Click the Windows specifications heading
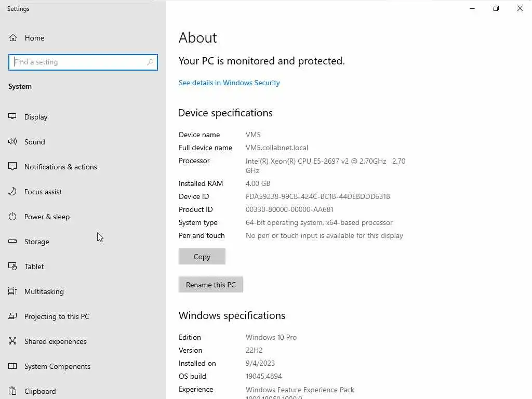The width and height of the screenshot is (532, 399). tap(232, 315)
